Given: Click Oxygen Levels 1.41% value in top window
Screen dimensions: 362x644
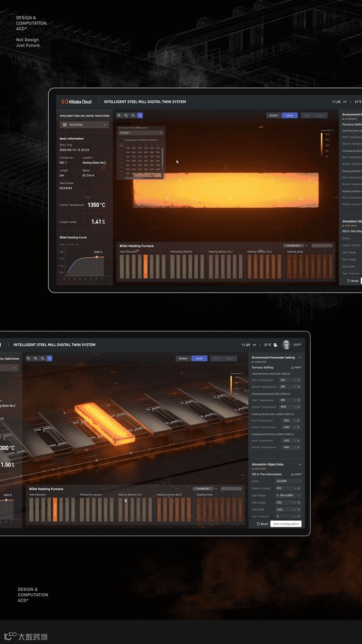Looking at the screenshot, I should point(98,222).
